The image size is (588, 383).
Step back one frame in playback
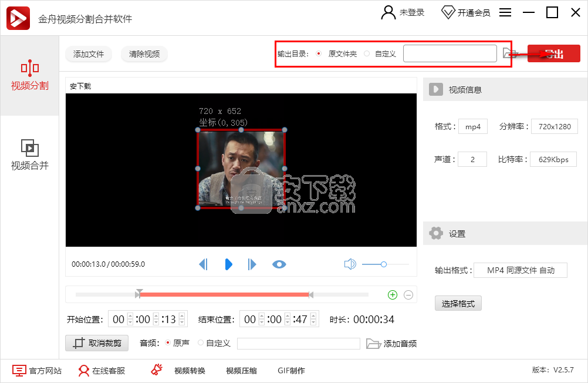[x=203, y=264]
